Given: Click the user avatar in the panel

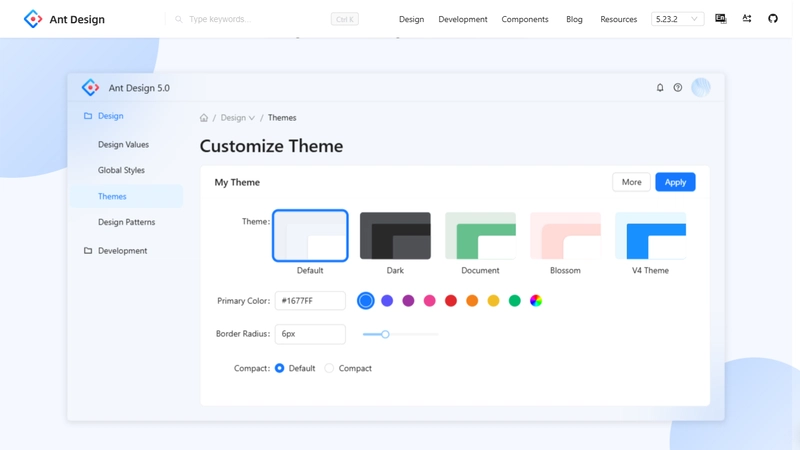Looking at the screenshot, I should (x=701, y=88).
